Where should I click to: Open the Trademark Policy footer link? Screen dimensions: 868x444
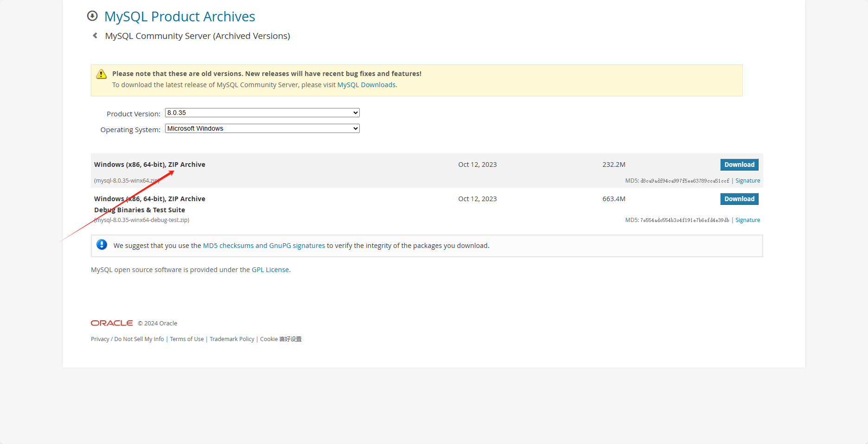(232, 339)
